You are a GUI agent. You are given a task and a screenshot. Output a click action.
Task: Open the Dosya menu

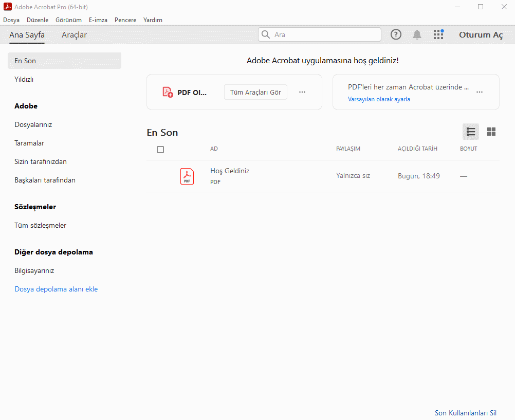click(11, 20)
